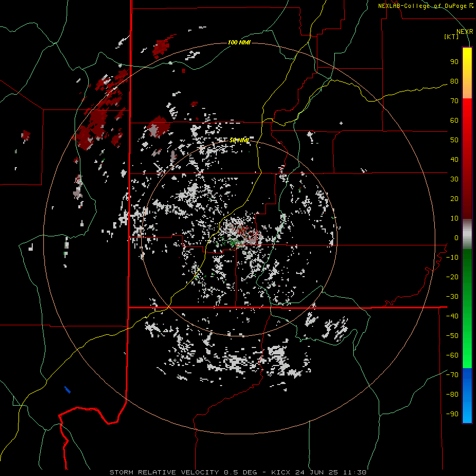The image size is (476, 476).
Task: Click the 60 value on velocity scale
Action: (x=454, y=121)
